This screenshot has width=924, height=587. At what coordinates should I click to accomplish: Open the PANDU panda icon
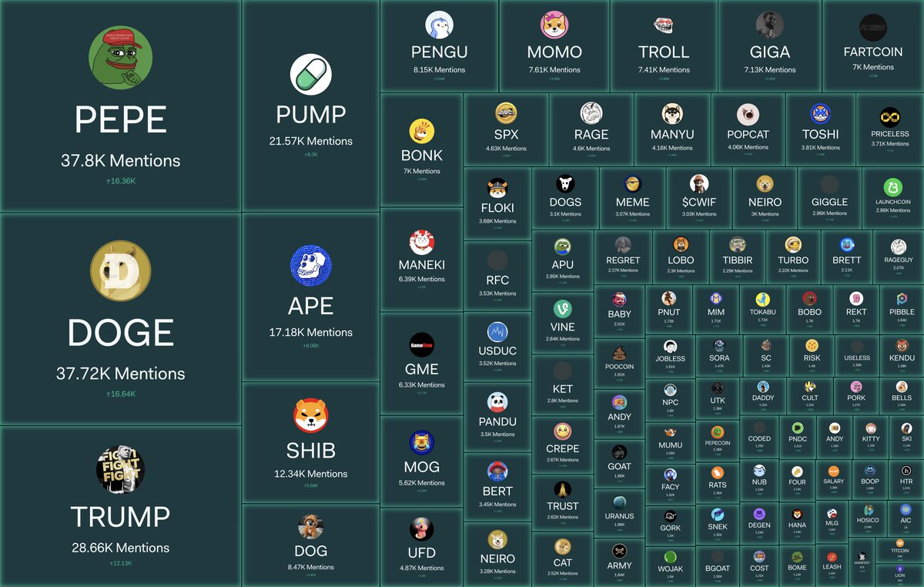(497, 402)
